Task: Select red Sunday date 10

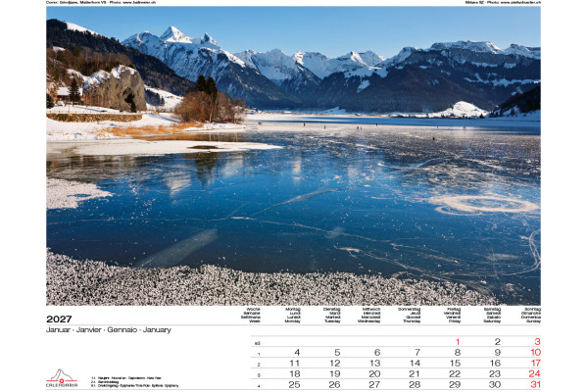Action: (535, 353)
